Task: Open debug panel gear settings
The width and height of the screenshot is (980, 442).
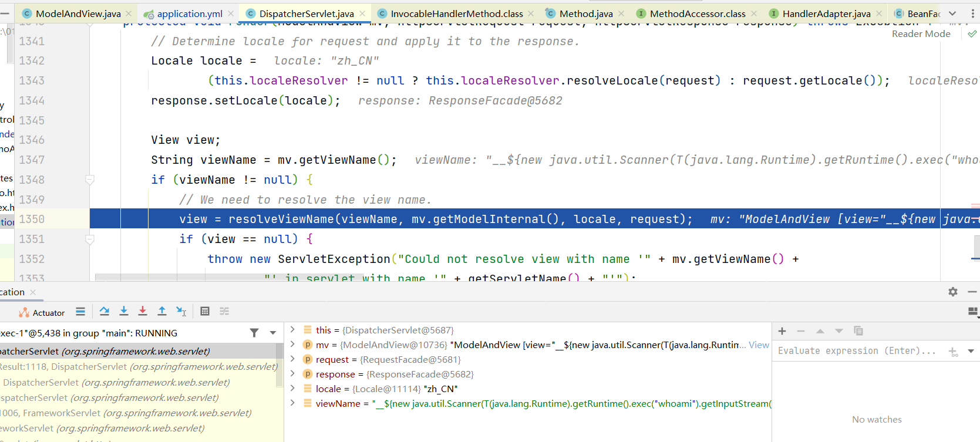Action: 953,292
